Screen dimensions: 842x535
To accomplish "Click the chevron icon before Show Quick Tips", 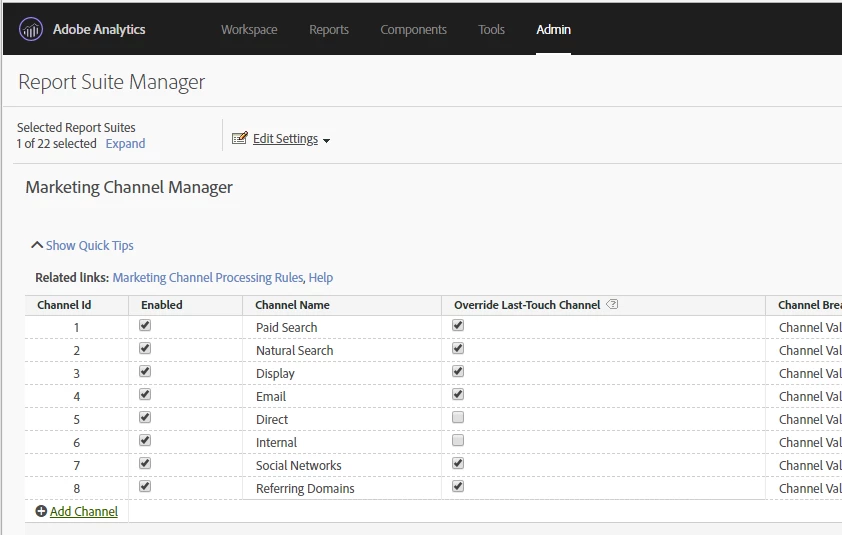I will click(x=37, y=245).
